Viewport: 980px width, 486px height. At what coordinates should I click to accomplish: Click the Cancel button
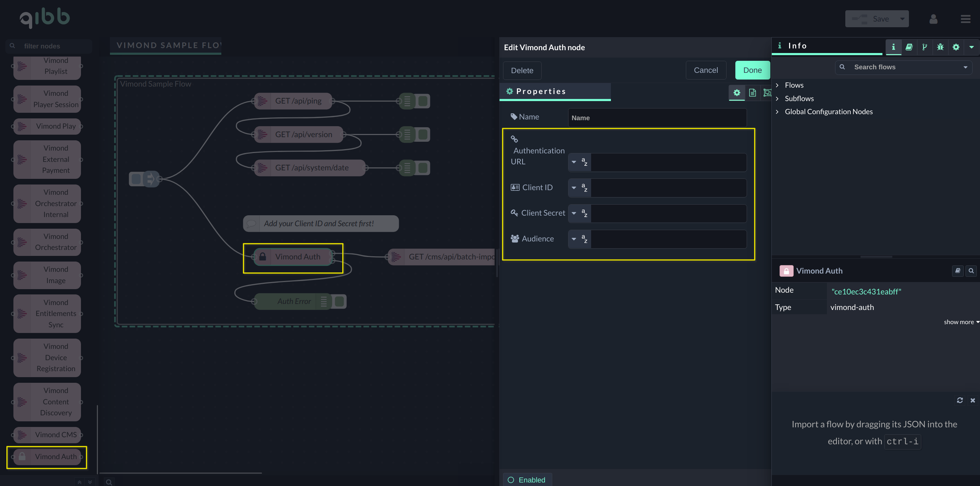coord(706,70)
